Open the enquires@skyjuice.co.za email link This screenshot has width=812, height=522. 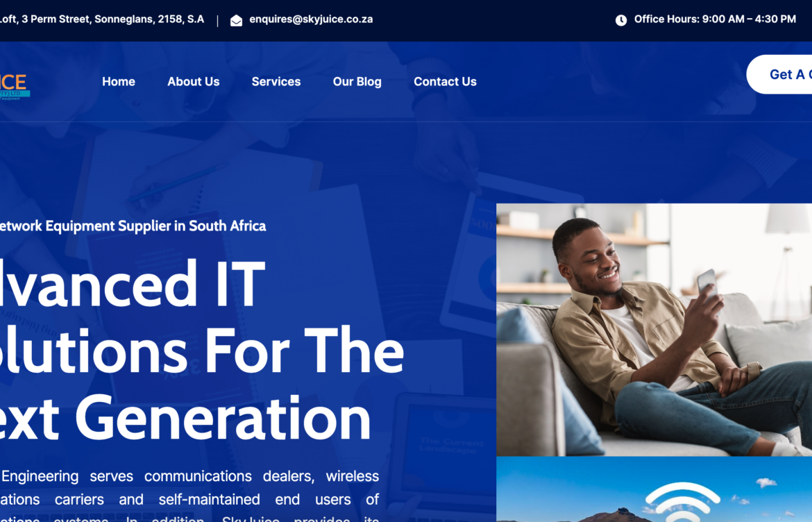311,19
